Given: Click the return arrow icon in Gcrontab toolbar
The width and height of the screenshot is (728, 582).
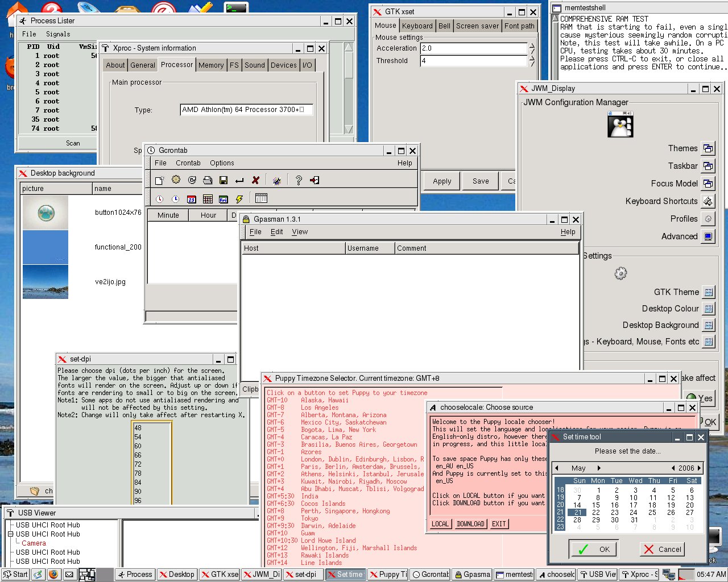Looking at the screenshot, I should pos(239,180).
